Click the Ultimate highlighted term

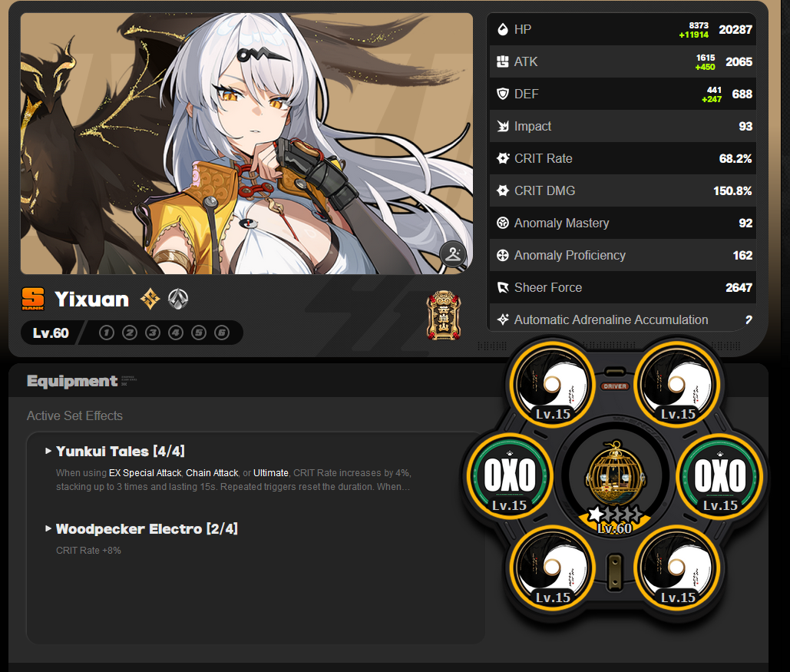tap(270, 473)
